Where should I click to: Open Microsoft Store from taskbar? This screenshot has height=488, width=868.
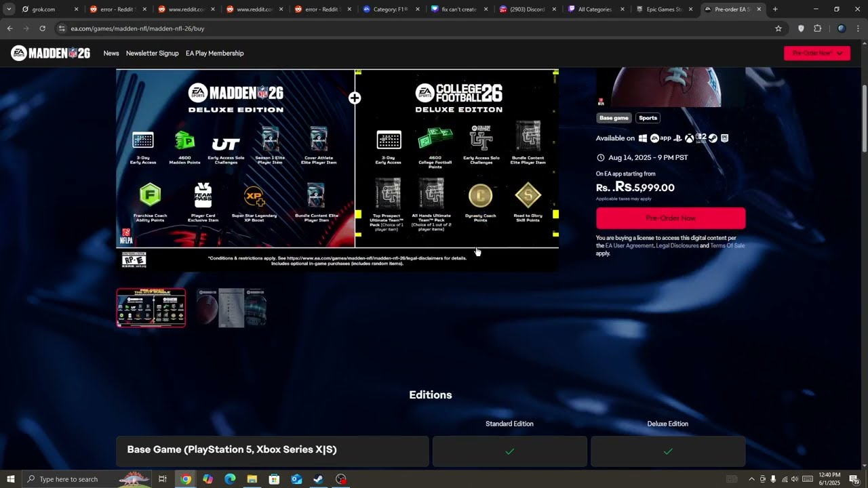tap(274, 479)
